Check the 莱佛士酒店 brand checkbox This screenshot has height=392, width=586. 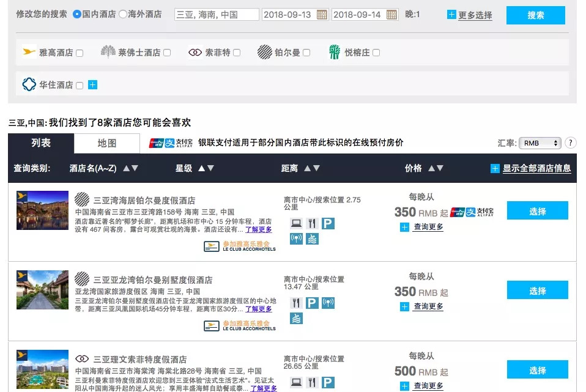167,53
